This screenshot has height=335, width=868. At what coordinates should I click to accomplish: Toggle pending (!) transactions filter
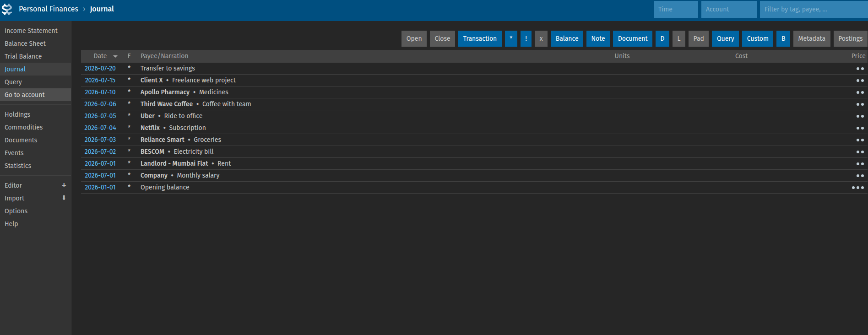pos(526,38)
